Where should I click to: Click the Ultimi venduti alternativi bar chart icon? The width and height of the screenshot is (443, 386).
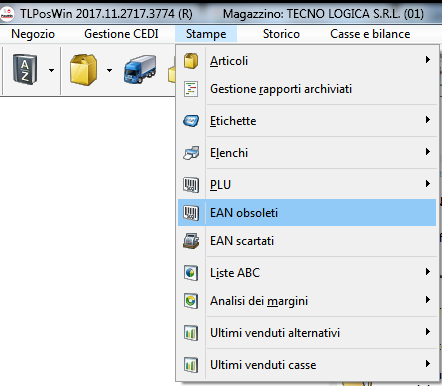coord(191,333)
